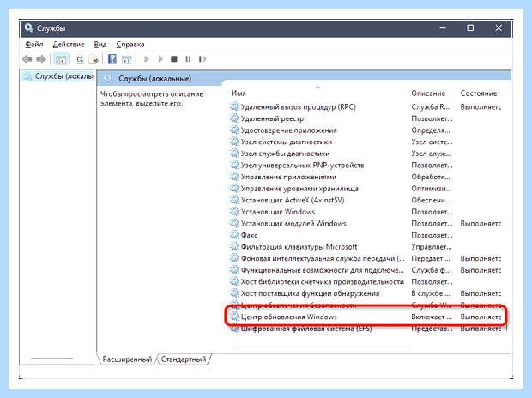Image resolution: width=532 pixels, height=398 pixels.
Task: Open the Действие menu
Action: point(69,45)
